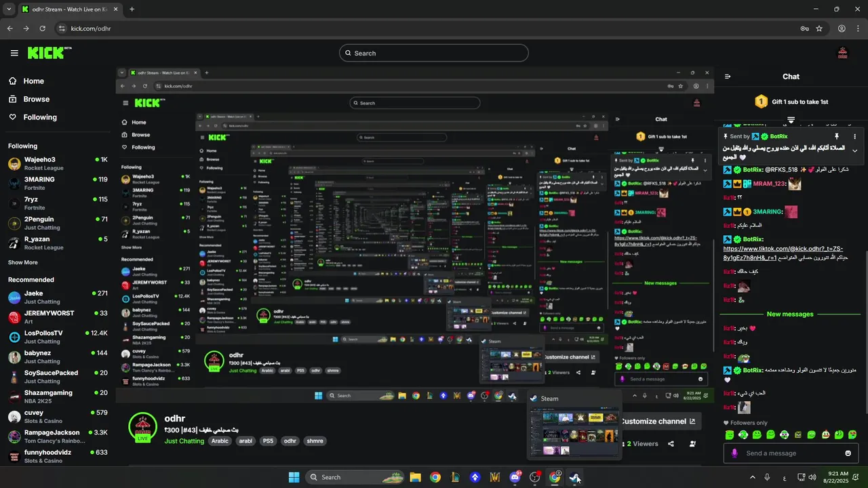The width and height of the screenshot is (868, 488).
Task: Click the purple microphone icon in chat box
Action: click(734, 453)
